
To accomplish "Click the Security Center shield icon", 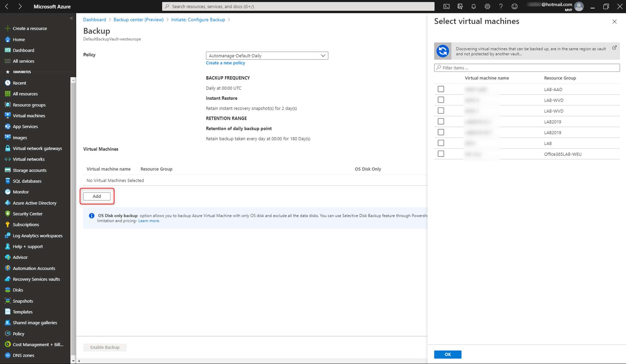I will 7,214.
